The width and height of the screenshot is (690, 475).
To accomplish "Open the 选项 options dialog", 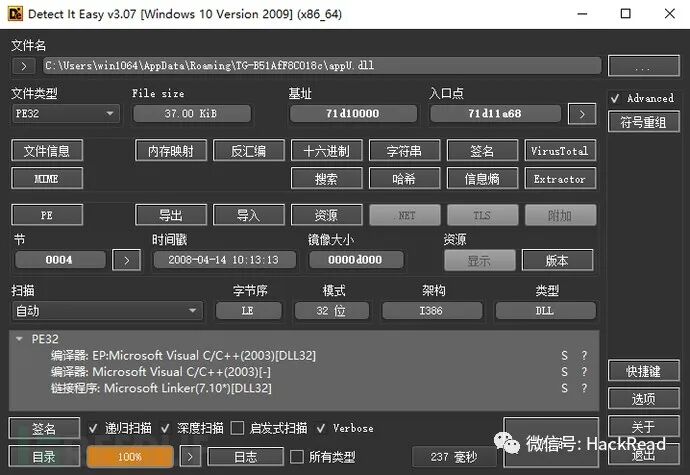I will click(x=643, y=398).
